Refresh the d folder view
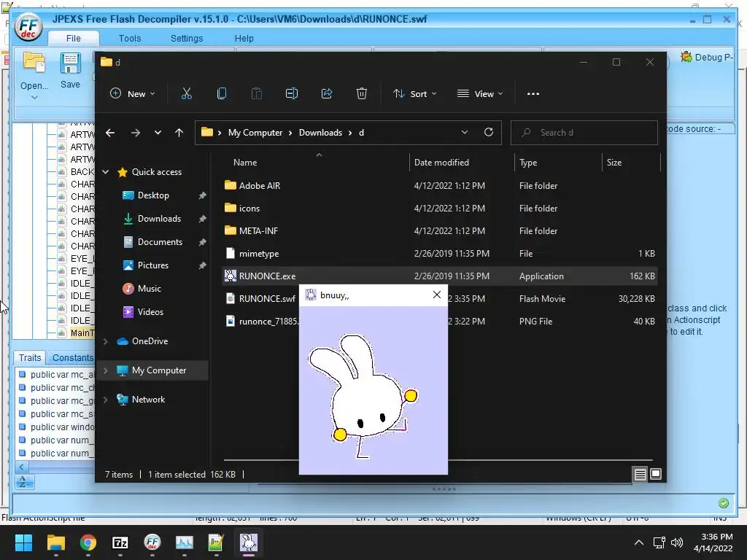This screenshot has width=747, height=560. [488, 133]
